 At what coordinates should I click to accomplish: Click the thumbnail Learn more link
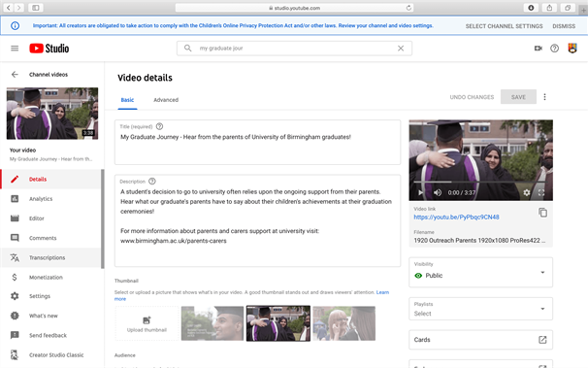(x=382, y=292)
